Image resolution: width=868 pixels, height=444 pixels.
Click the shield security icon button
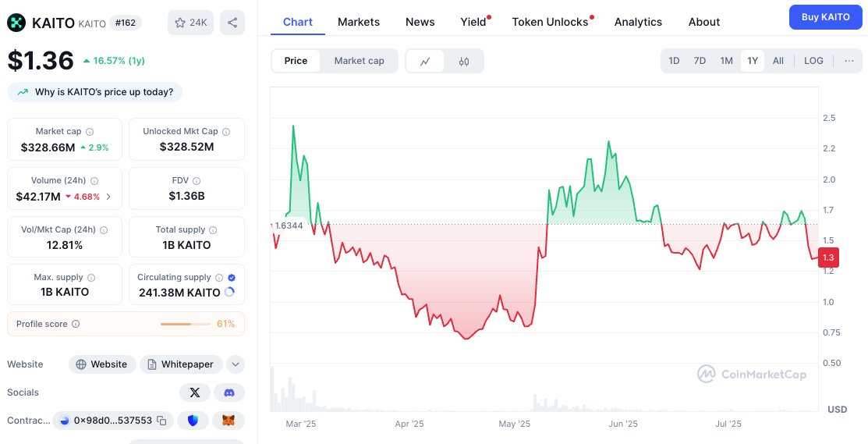pyautogui.click(x=193, y=421)
